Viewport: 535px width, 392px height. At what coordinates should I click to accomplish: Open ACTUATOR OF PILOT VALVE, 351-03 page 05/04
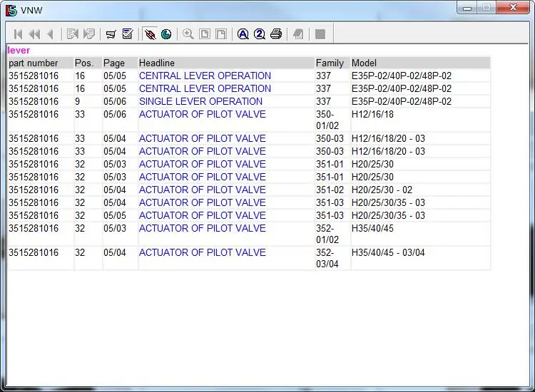[x=203, y=203]
